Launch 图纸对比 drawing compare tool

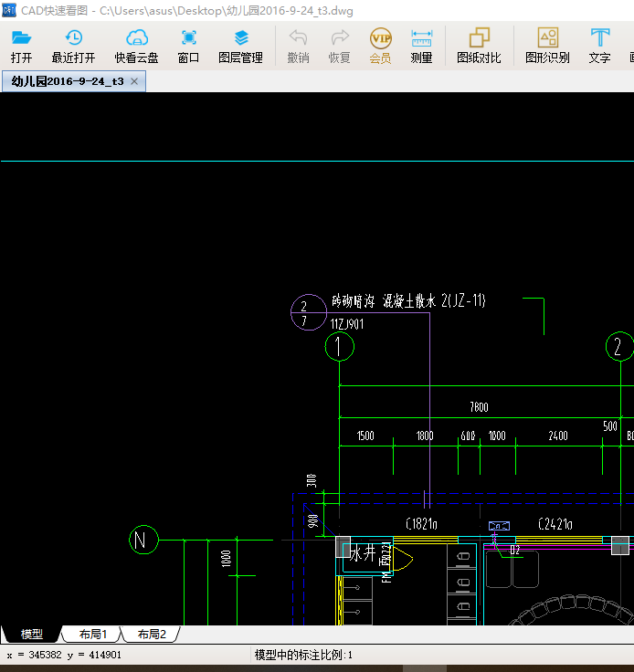[479, 46]
